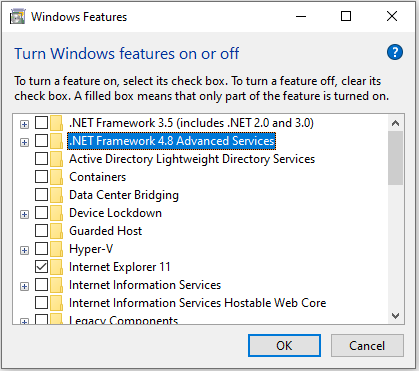
Task: Select the Internet Information Services label
Action: click(145, 285)
